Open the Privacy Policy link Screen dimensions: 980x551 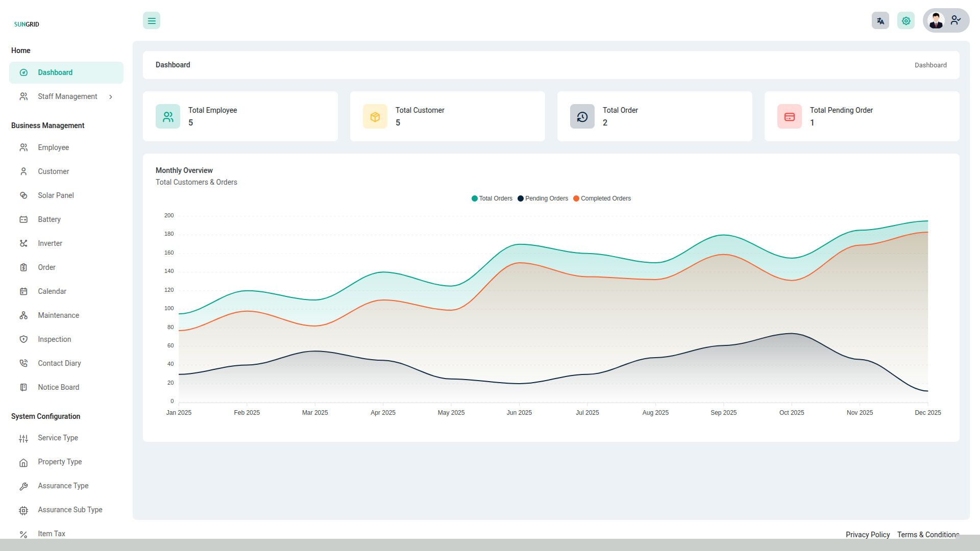867,534
